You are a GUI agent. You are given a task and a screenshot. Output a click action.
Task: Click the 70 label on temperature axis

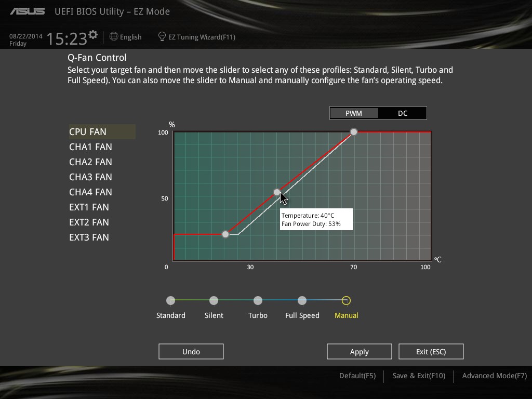click(x=353, y=267)
